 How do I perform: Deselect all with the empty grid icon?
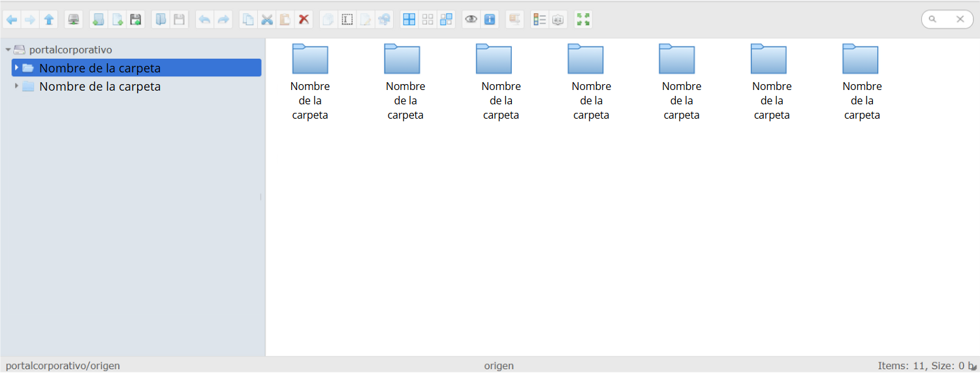(428, 20)
